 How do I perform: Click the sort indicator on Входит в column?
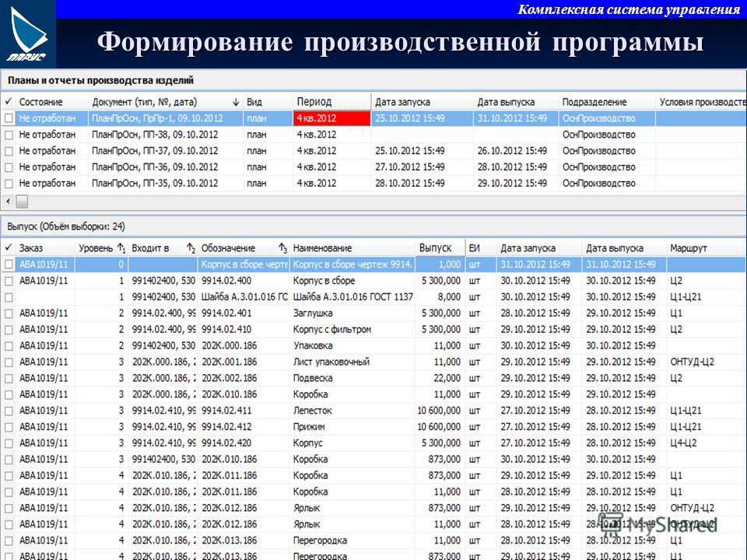click(191, 248)
